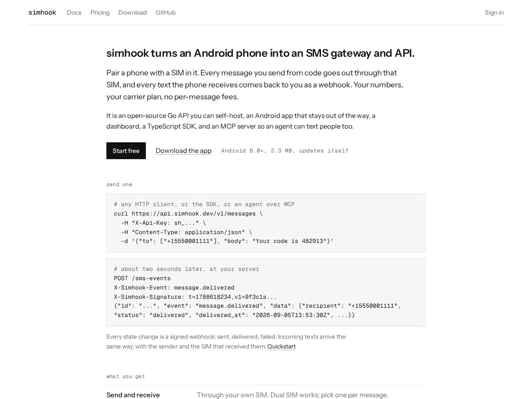Click the curl api.simhook.dev/v1/messages line
The image size is (532, 399).
pyautogui.click(x=188, y=214)
